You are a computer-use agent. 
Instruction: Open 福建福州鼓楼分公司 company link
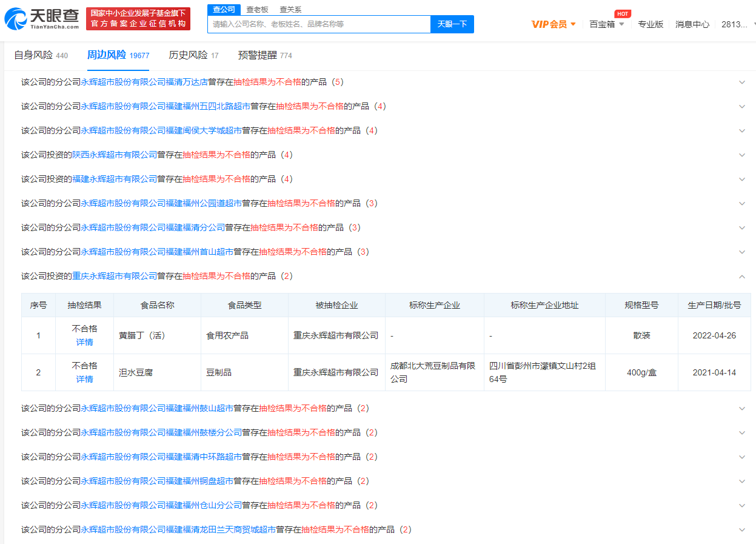[x=161, y=432]
